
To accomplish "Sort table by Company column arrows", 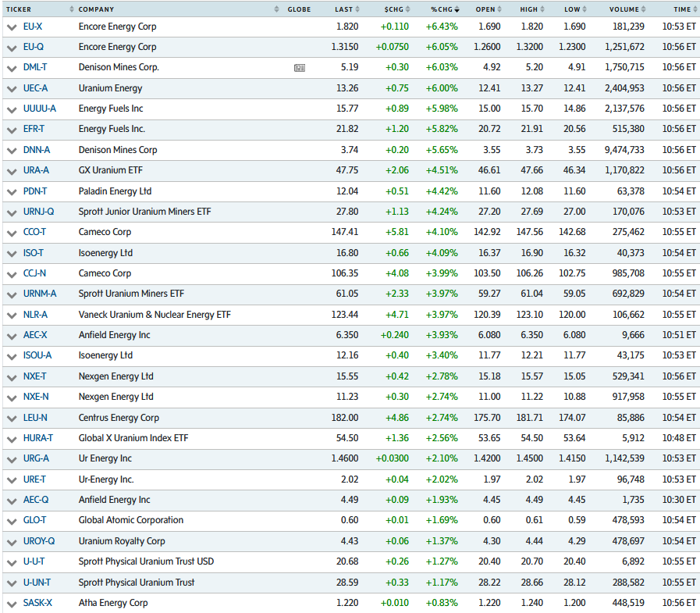I will [x=277, y=9].
